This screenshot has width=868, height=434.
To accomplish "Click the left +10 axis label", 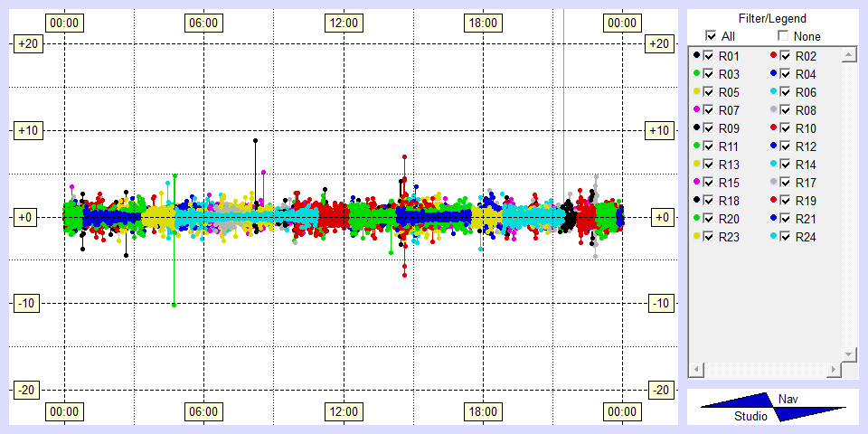I will click(27, 131).
